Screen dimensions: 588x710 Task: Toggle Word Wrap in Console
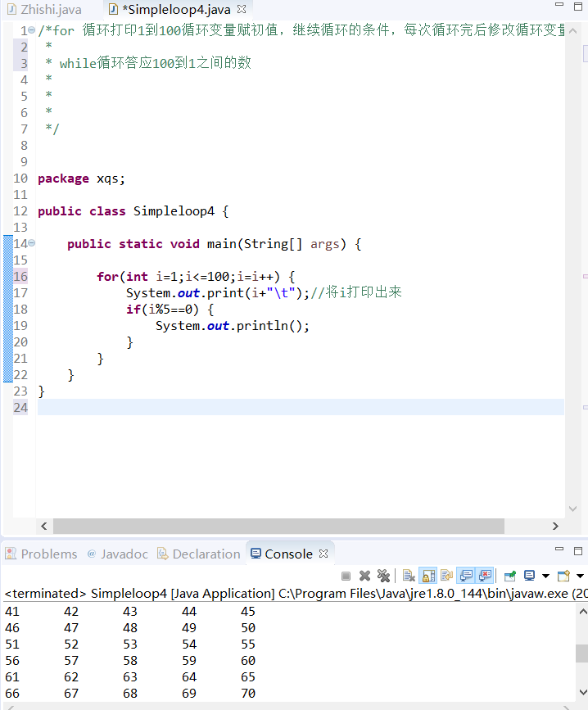click(446, 576)
